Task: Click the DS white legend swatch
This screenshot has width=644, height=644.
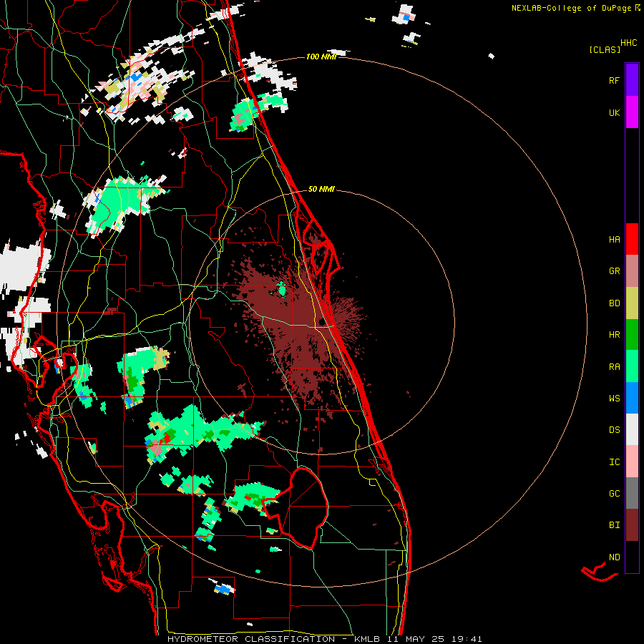Action: [x=632, y=429]
